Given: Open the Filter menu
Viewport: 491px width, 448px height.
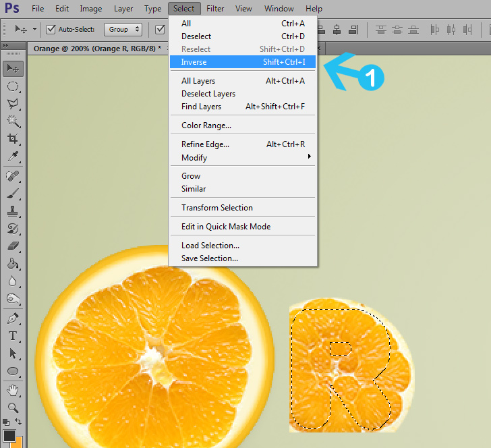Looking at the screenshot, I should coord(216,9).
